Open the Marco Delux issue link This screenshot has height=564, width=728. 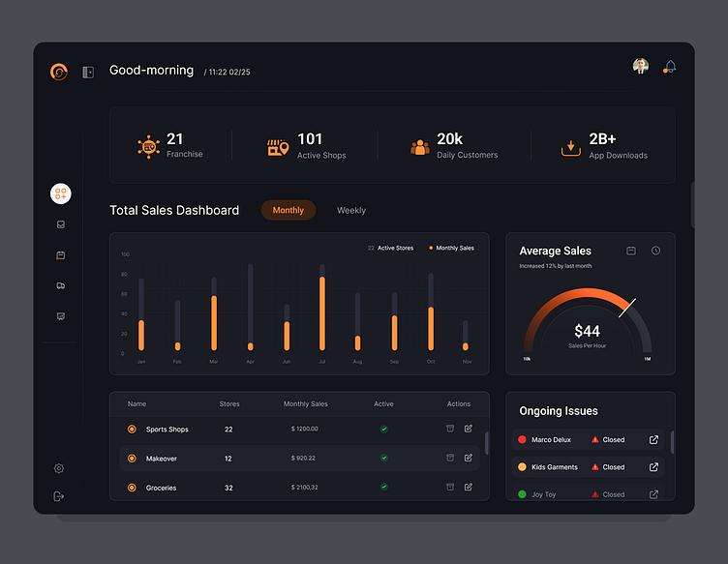[653, 440]
